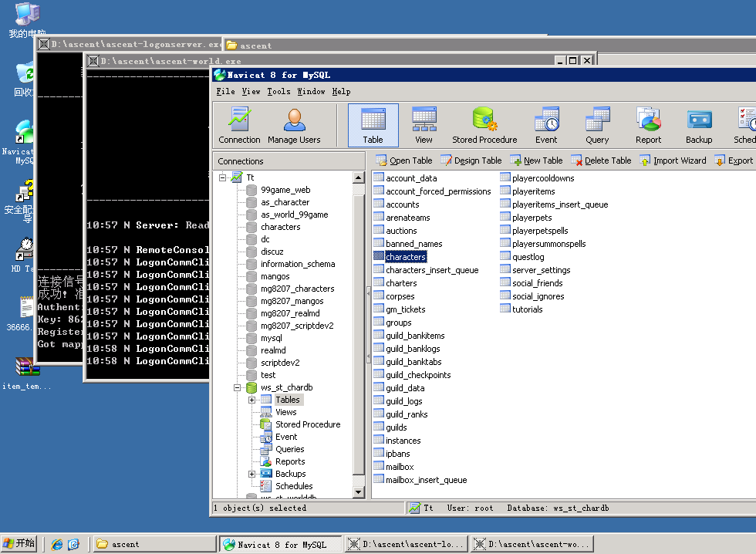Viewport: 756px width, 554px height.
Task: Switch to ascent-world console taskbar button
Action: click(532, 545)
